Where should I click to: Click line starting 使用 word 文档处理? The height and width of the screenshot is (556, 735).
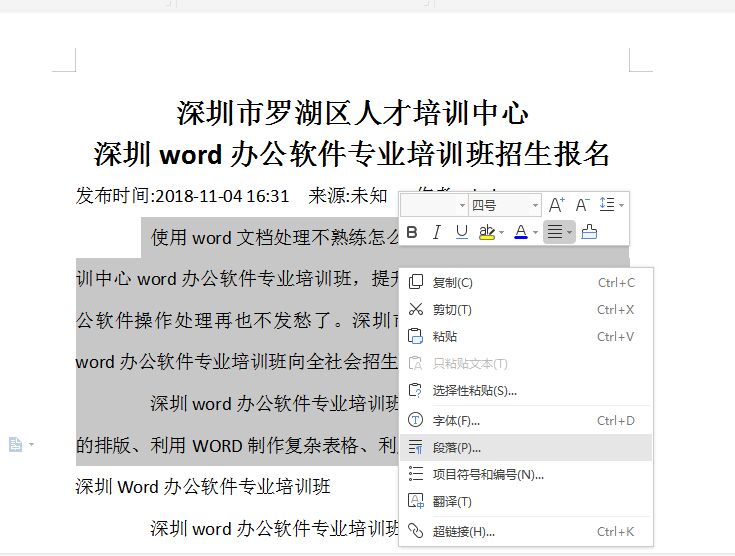[x=275, y=238]
